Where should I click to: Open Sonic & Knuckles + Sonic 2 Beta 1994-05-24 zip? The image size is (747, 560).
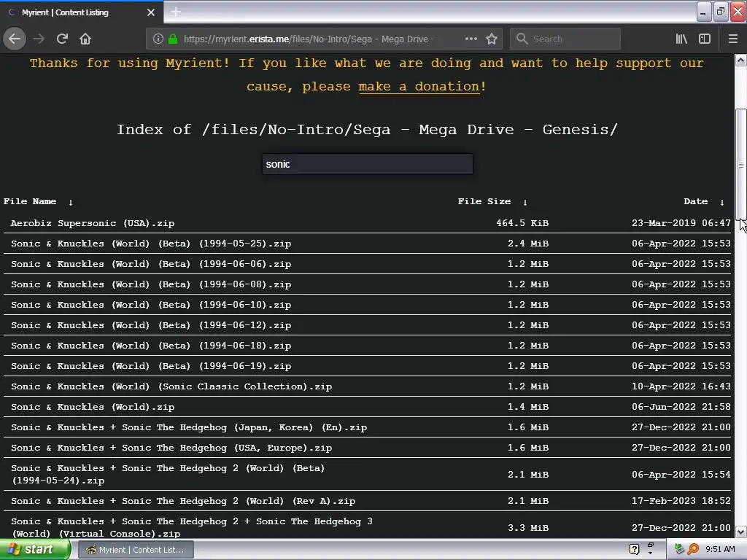tap(168, 475)
